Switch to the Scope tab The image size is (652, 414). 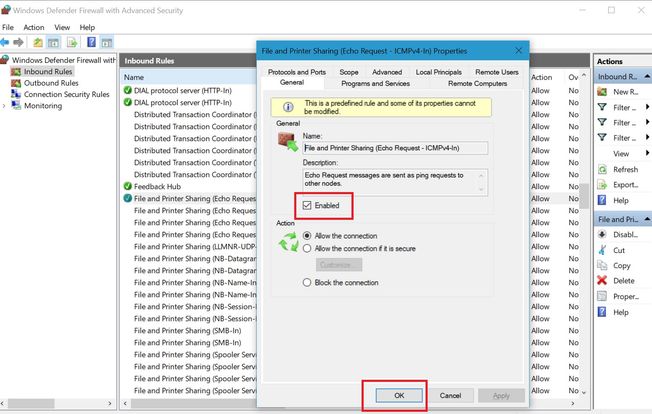[x=349, y=72]
